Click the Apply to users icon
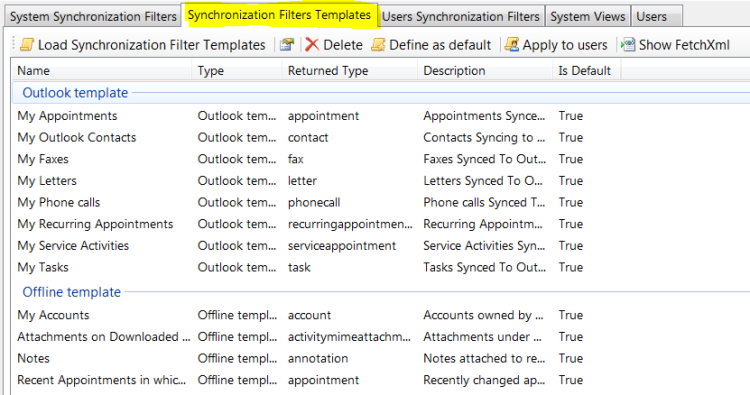The width and height of the screenshot is (750, 395). coord(512,44)
